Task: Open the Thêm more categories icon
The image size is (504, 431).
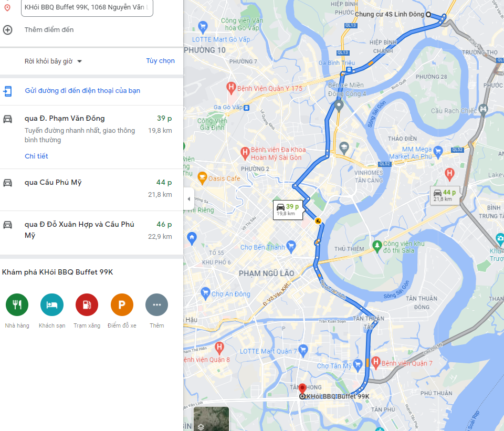Action: (x=157, y=304)
